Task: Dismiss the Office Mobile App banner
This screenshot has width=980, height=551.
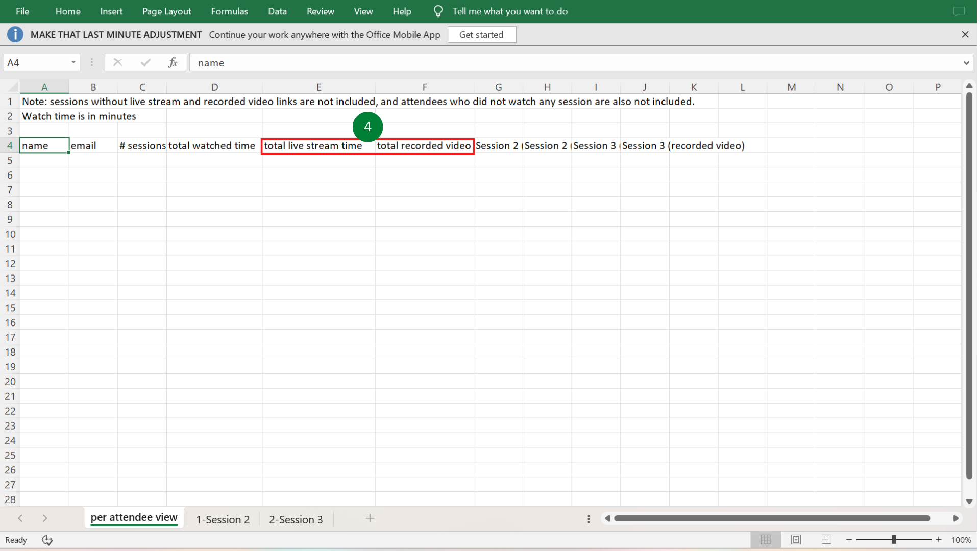Action: coord(965,34)
